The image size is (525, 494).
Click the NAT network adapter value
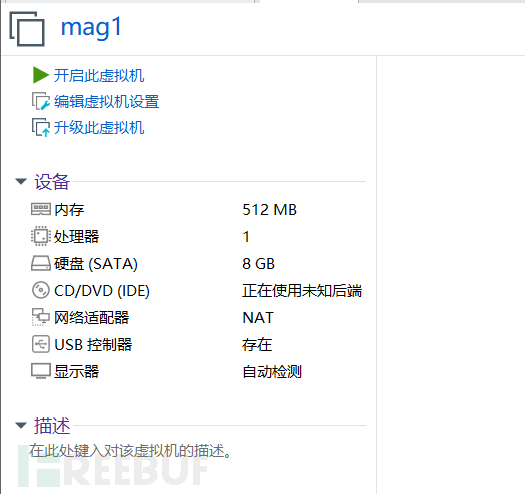(x=258, y=317)
